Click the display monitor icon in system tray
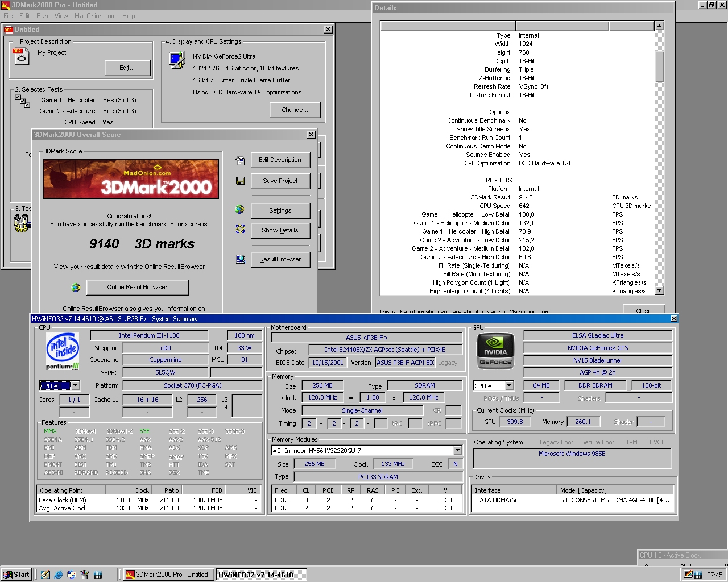The image size is (728, 582). pos(688,575)
